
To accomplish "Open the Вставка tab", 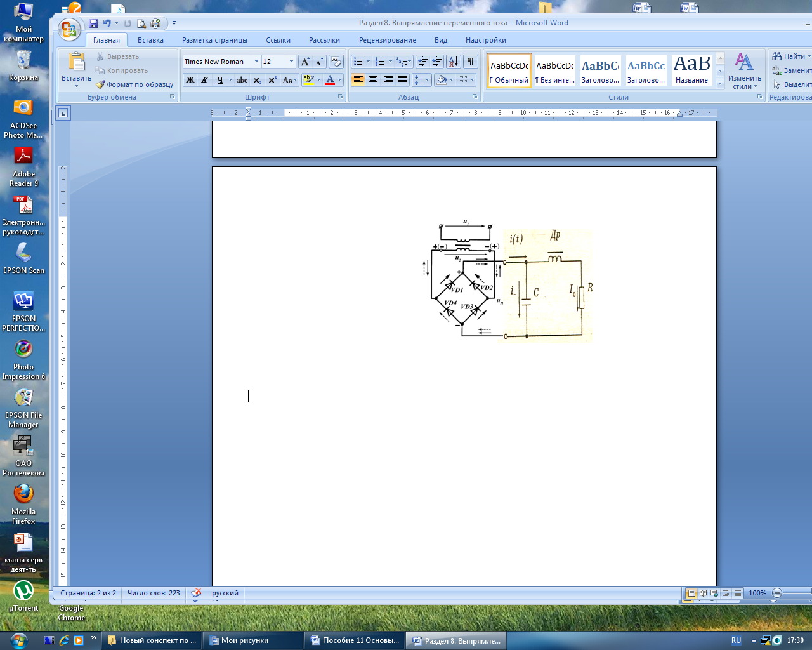I will 150,40.
